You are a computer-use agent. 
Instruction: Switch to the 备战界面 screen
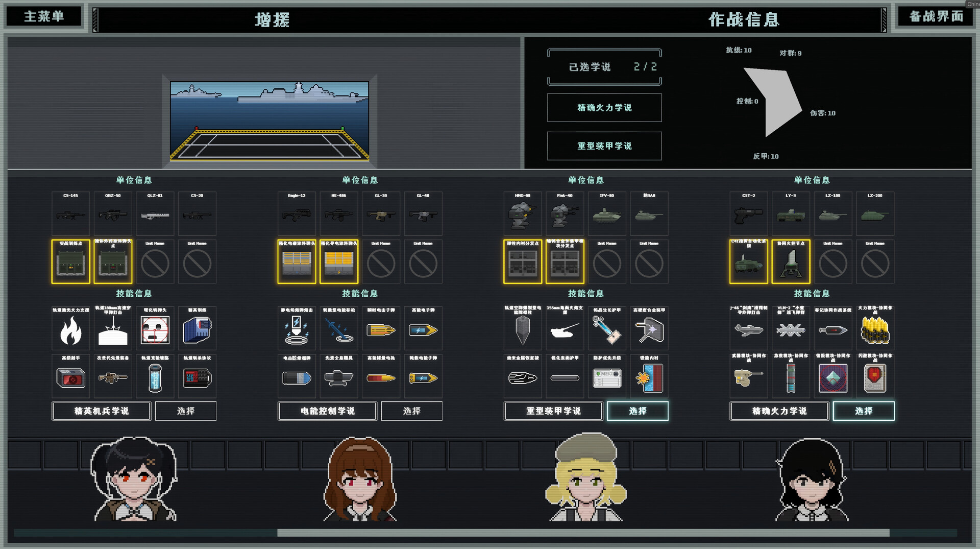(936, 16)
